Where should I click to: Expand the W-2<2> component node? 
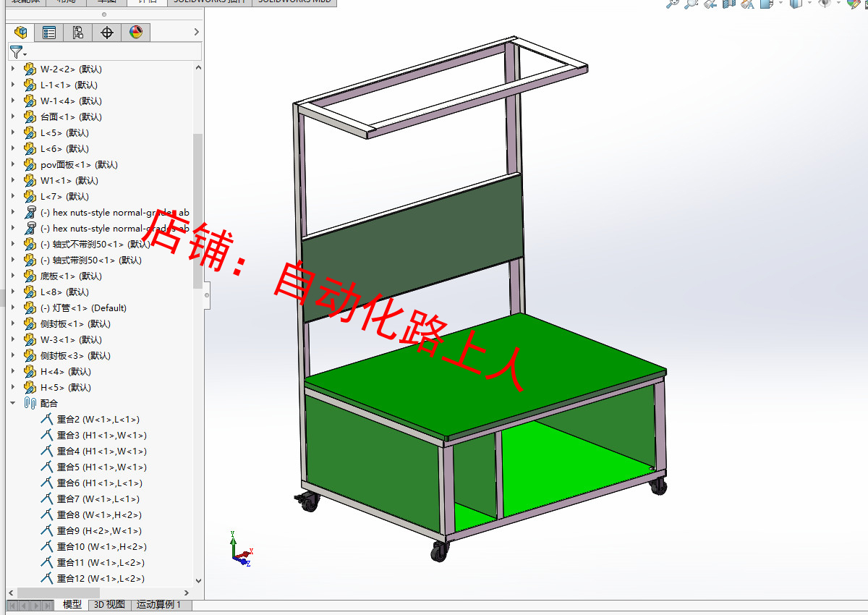[x=12, y=69]
